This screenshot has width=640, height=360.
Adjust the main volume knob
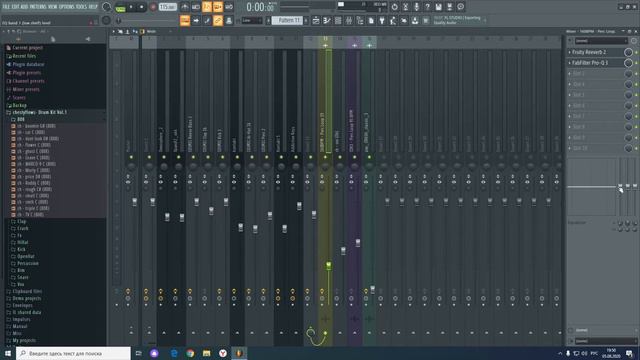pos(107,7)
